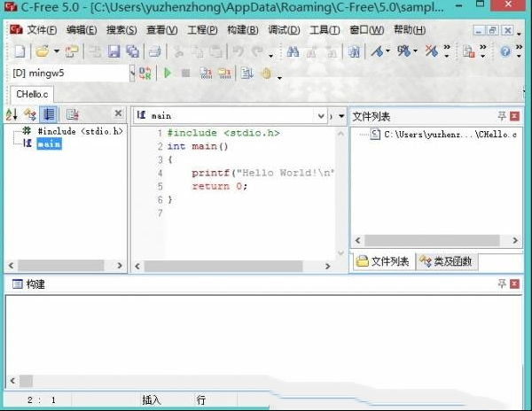The width and height of the screenshot is (532, 411).
Task: Open black arrow dropdown right of function selector
Action: click(x=341, y=116)
